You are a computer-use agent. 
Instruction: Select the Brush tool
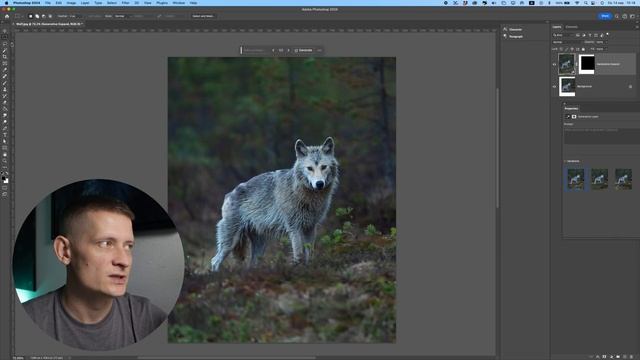tap(5, 83)
